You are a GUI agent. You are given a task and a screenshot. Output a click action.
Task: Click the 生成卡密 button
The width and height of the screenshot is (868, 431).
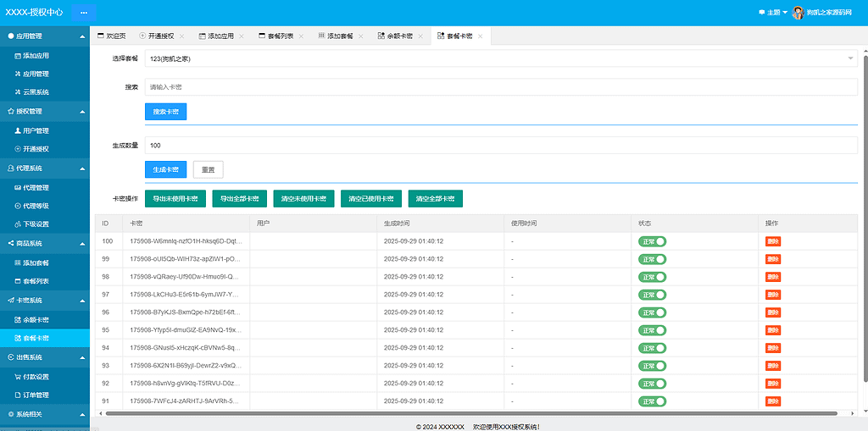(x=165, y=169)
